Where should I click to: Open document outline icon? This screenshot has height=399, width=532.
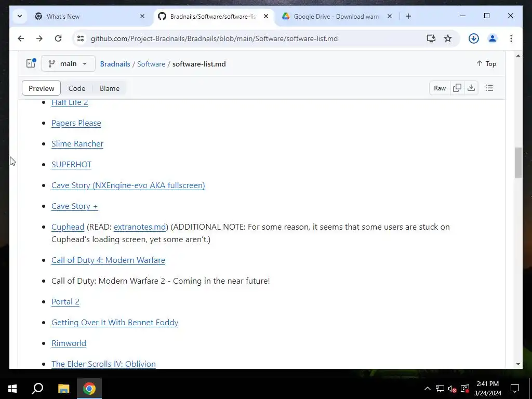click(x=489, y=88)
